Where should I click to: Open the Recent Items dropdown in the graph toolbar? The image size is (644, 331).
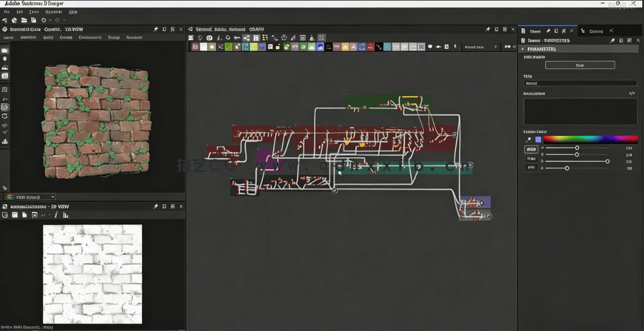point(476,46)
